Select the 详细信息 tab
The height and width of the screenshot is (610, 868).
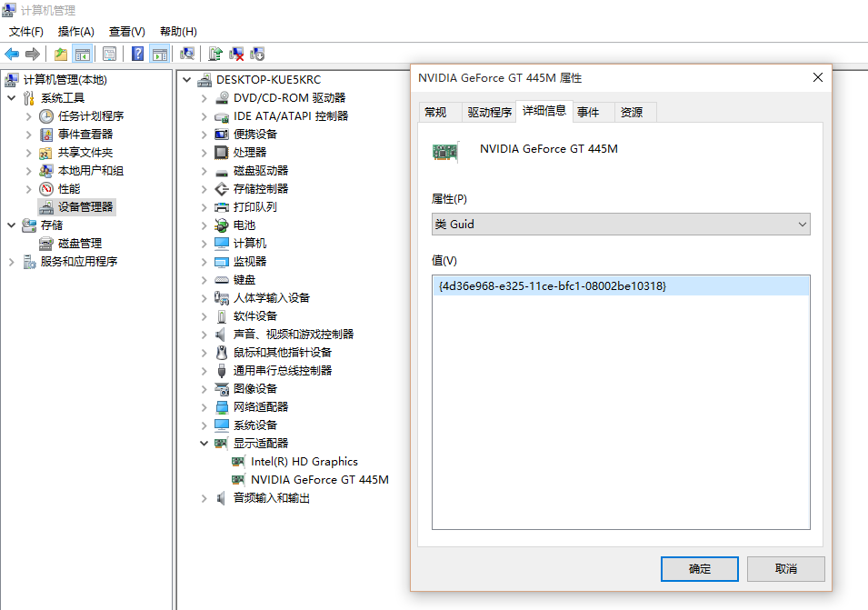click(544, 111)
